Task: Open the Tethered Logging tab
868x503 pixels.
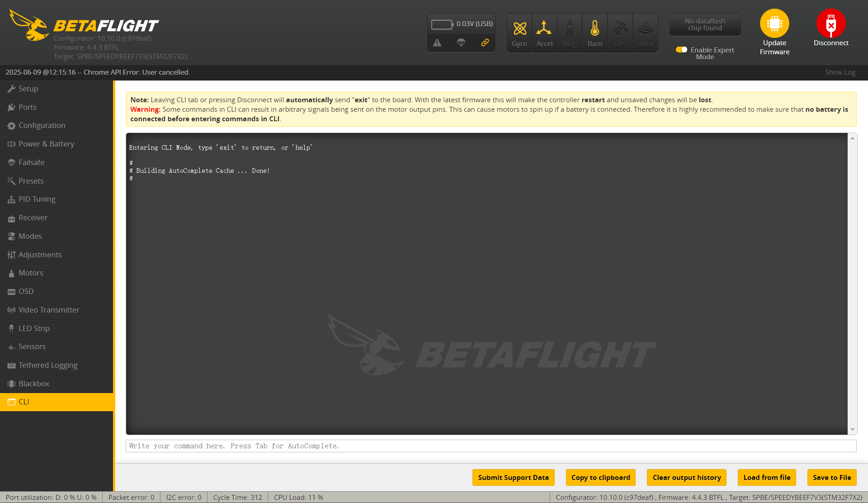Action: [57, 365]
